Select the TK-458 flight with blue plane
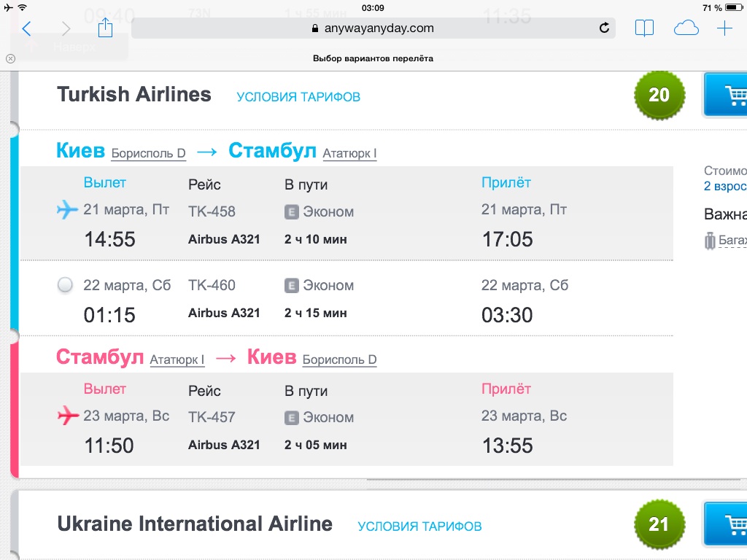The image size is (747, 560). [67, 211]
